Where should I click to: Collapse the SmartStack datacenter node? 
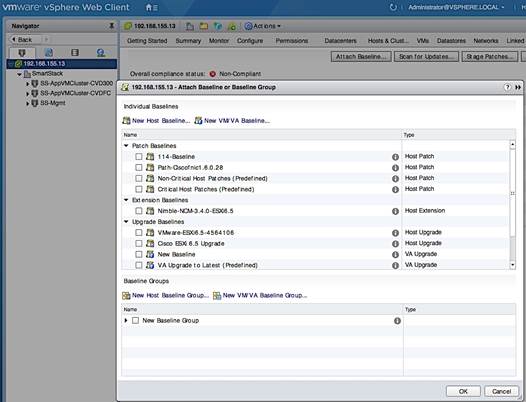19,74
